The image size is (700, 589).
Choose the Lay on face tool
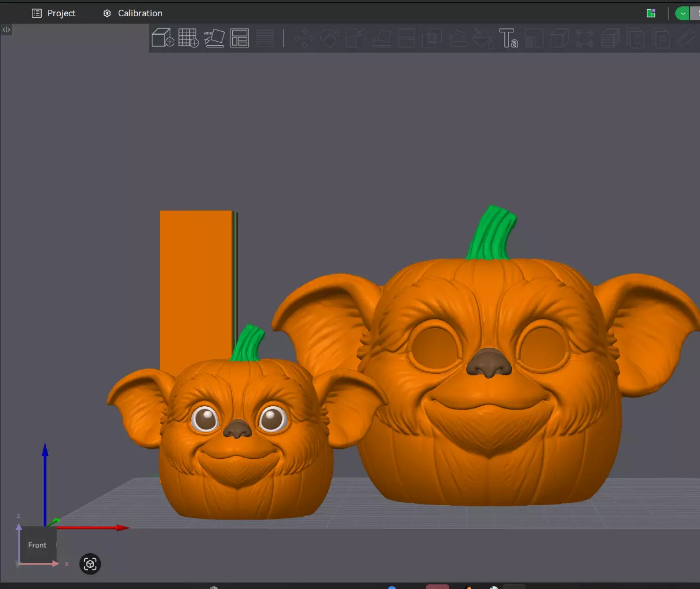click(381, 39)
